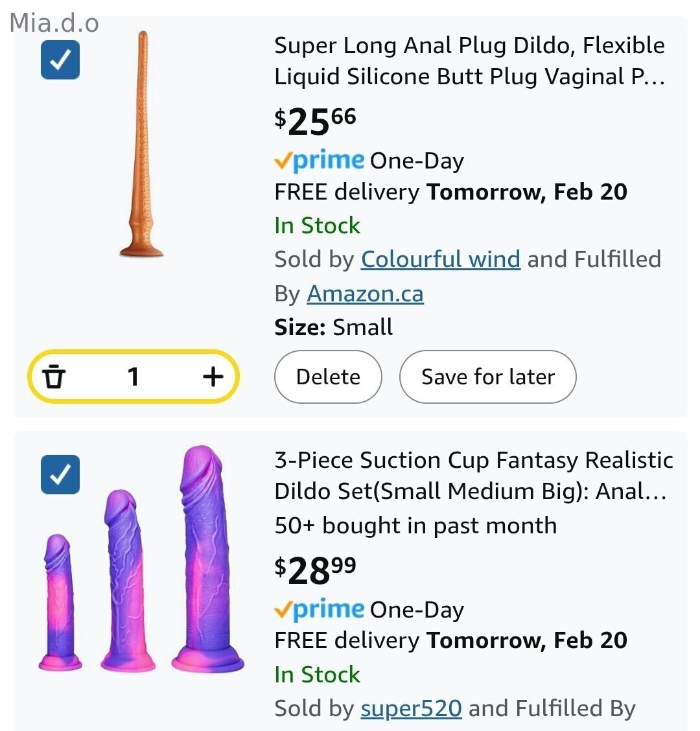This screenshot has height=731, width=700.
Task: Click the Size: Small label
Action: (x=333, y=327)
